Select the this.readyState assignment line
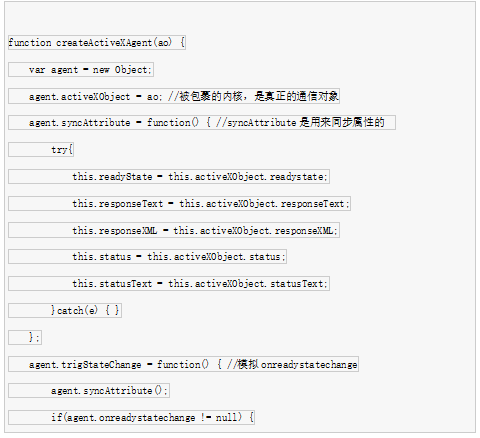This screenshot has height=438, width=480. [169, 177]
